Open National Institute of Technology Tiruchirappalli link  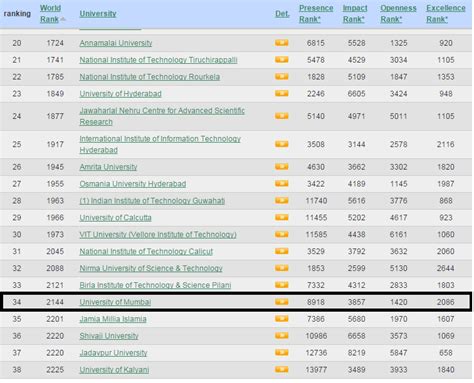[x=158, y=60]
